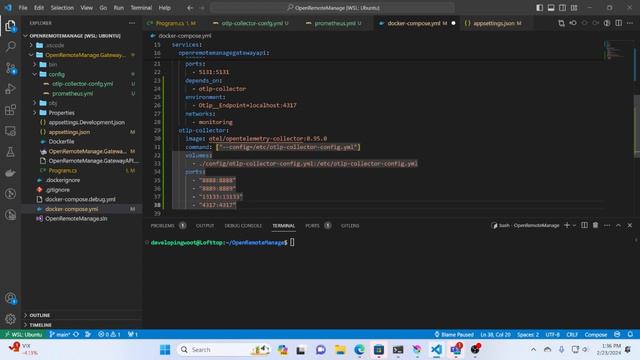Change indentation via Spaces: 2
This screenshot has width=640, height=360.
[x=528, y=334]
